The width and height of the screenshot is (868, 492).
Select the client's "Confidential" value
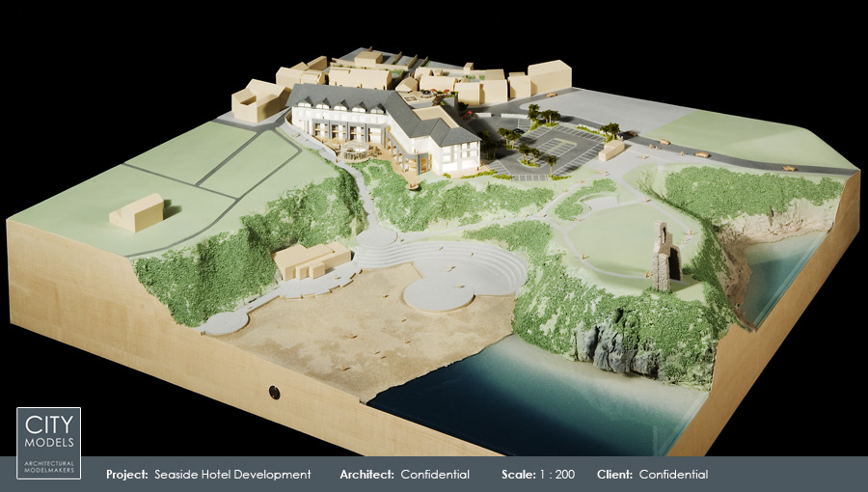[673, 475]
